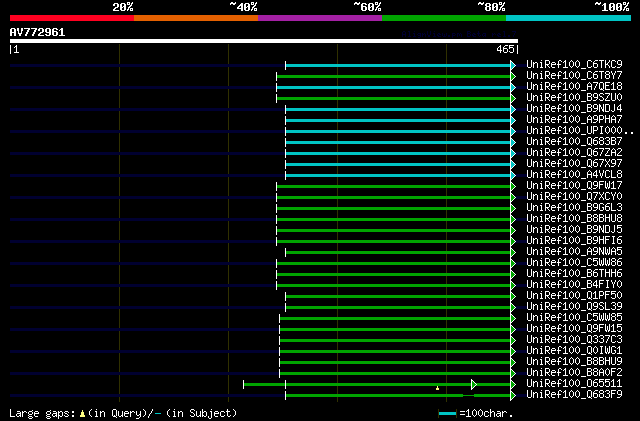The width and height of the screenshot is (640, 421).
Task: Open the UniRef100_B6THH6 hit label
Action: [x=574, y=274]
